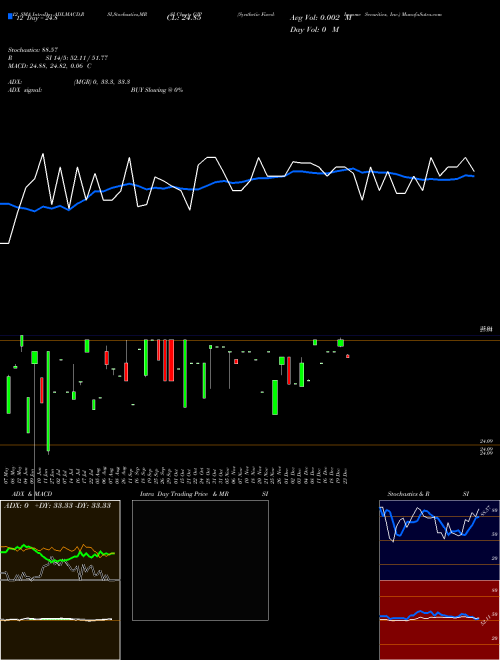Click the 'MACD: 24.88, 24.82, 0.06' line
The width and height of the screenshot is (500, 660).
(45, 66)
